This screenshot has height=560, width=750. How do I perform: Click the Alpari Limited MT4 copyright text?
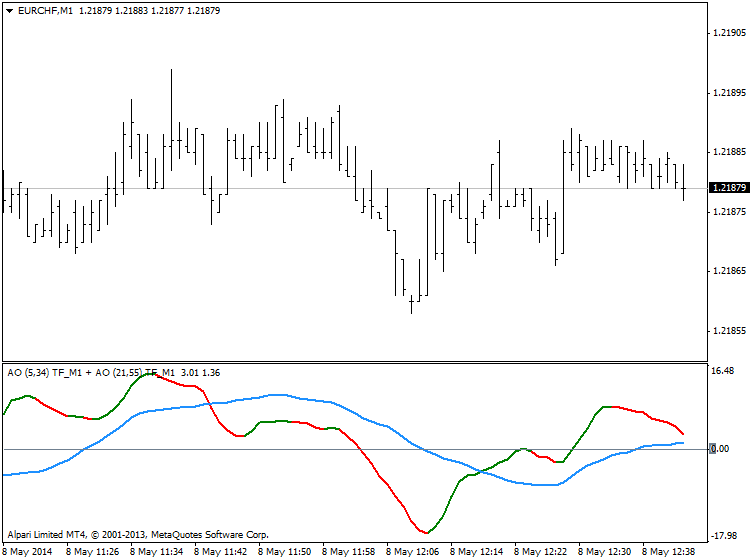(x=137, y=535)
